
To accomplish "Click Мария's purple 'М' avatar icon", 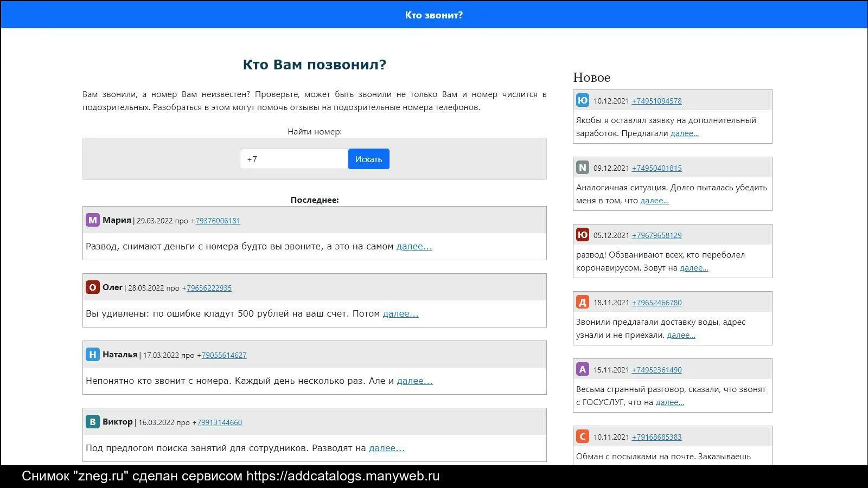I will click(93, 220).
